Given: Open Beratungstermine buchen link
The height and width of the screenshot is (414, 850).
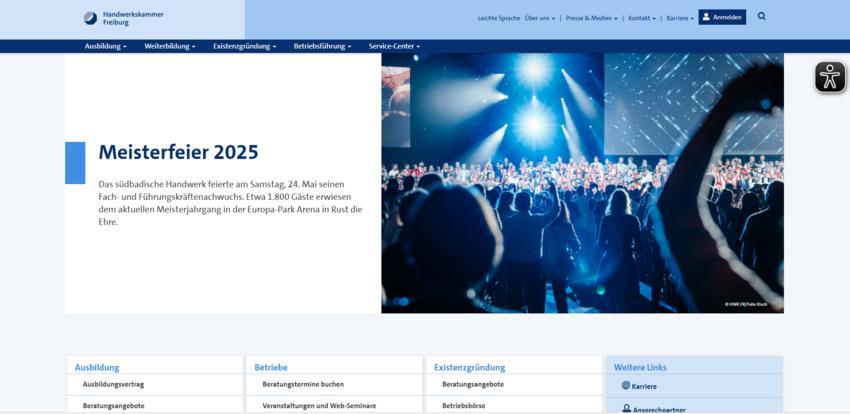Looking at the screenshot, I should pos(303,384).
